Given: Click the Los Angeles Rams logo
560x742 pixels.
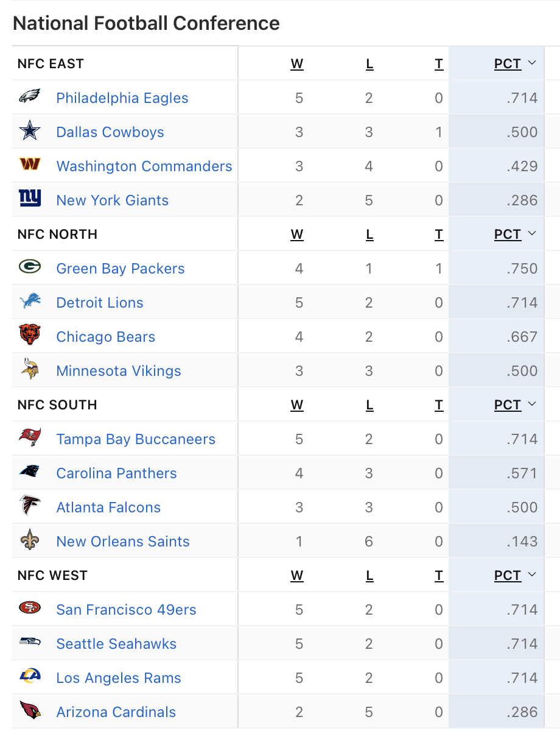Looking at the screenshot, I should 29,677.
